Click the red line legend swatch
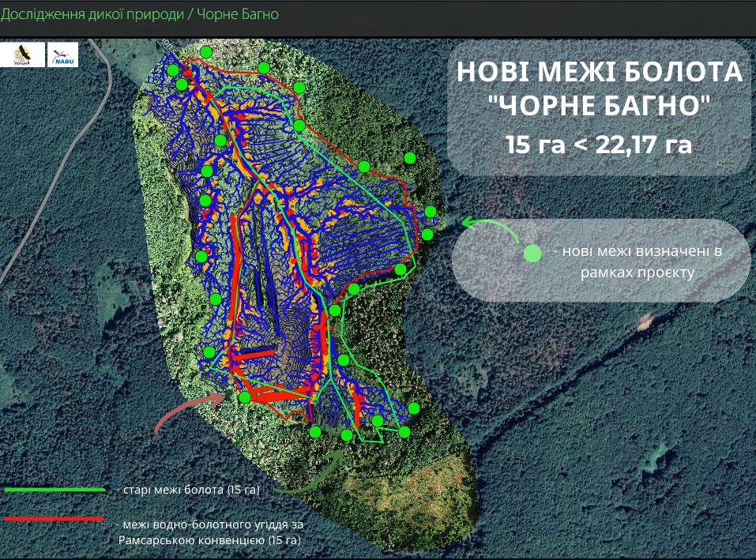Image resolution: width=756 pixels, height=560 pixels. coord(54,519)
